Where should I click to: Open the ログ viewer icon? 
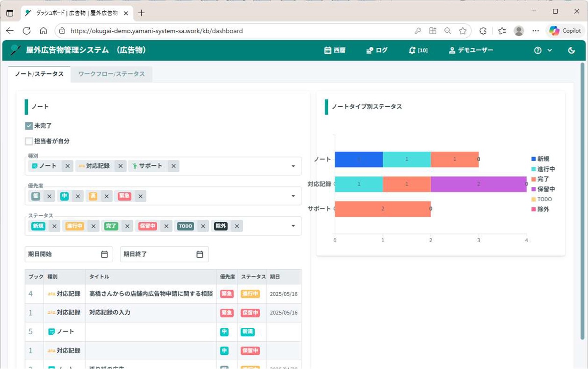pos(370,50)
